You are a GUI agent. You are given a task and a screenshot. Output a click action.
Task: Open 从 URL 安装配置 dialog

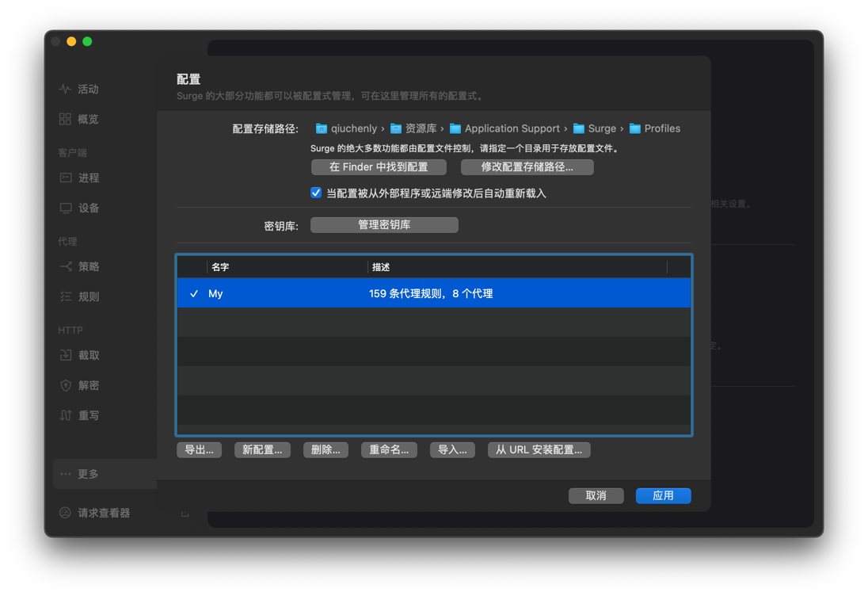tap(539, 449)
